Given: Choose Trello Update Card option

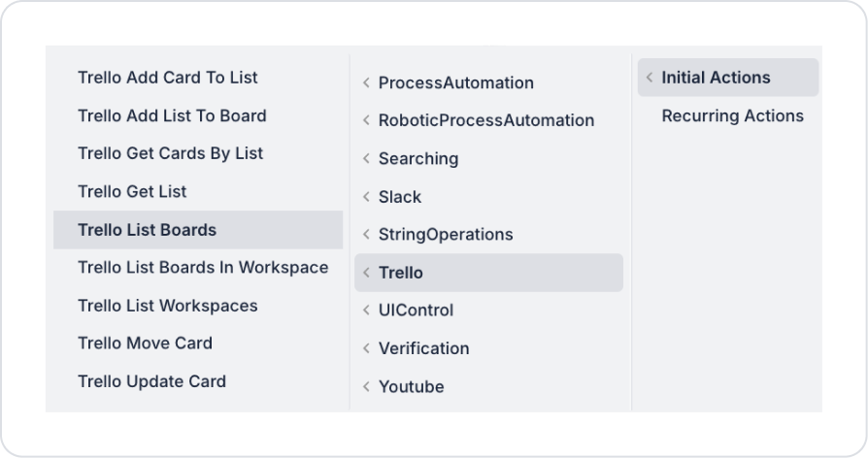Looking at the screenshot, I should tap(151, 382).
